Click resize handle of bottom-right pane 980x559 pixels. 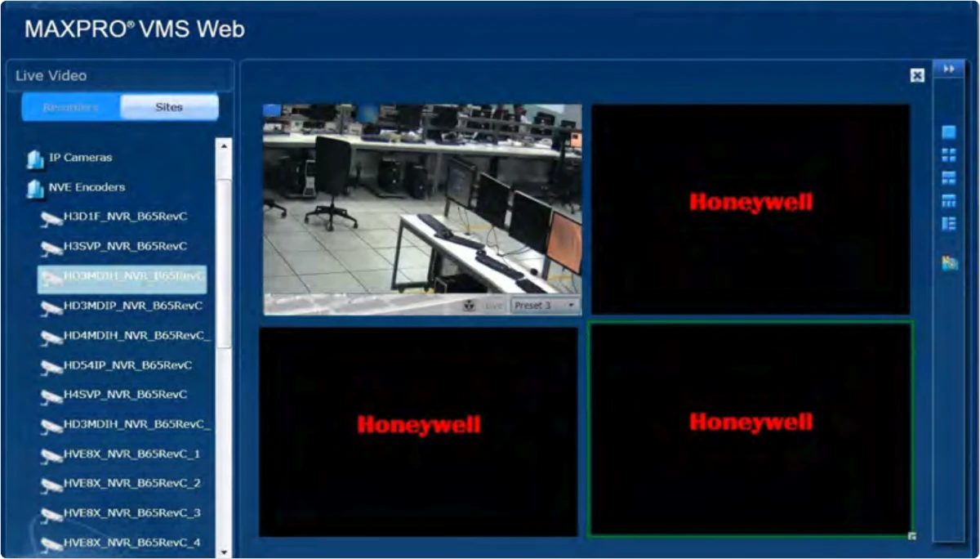tap(912, 536)
